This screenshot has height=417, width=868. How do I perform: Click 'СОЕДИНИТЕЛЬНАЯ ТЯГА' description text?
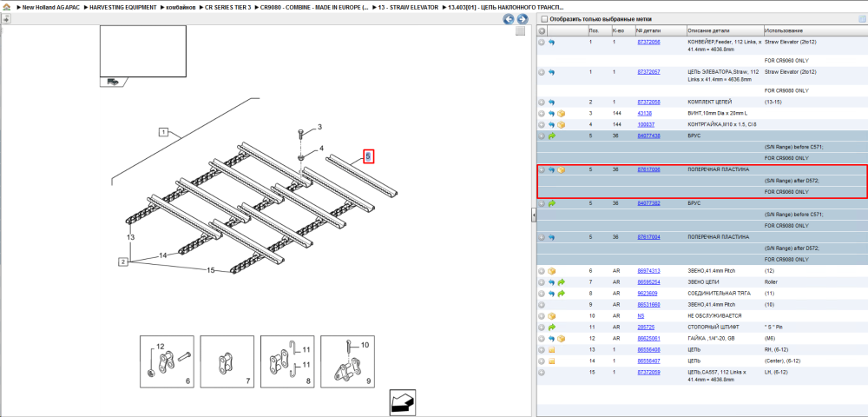pyautogui.click(x=719, y=294)
